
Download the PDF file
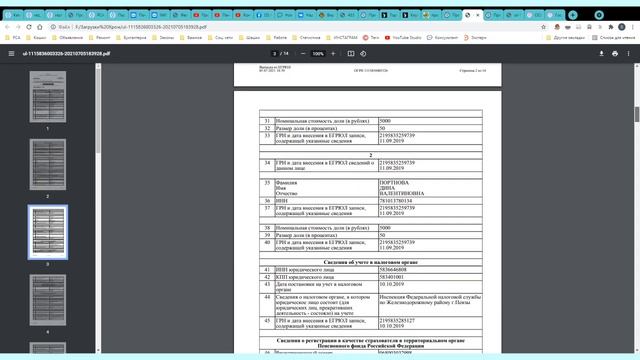coord(601,53)
